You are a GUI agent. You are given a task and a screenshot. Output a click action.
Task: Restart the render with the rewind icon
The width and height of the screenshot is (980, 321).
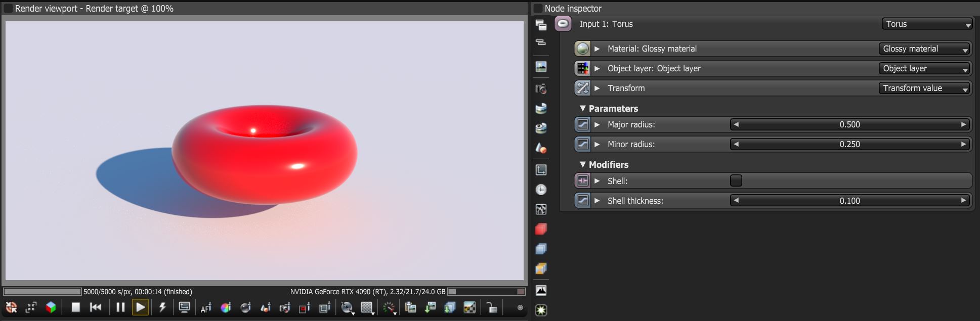coord(96,307)
